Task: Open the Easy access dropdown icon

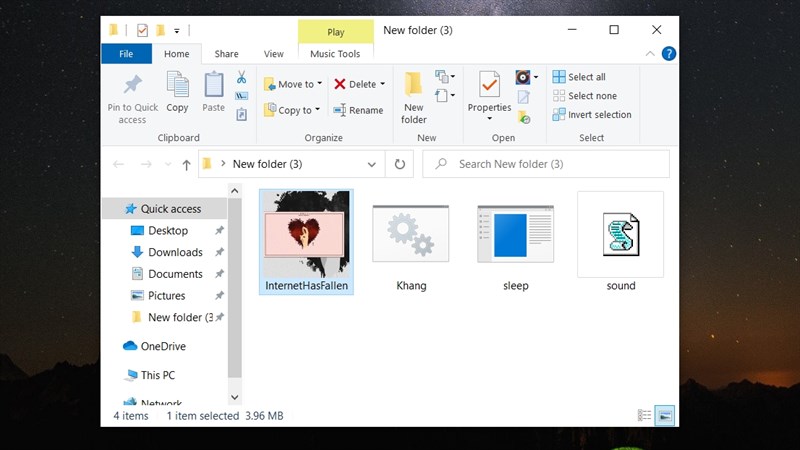Action: (444, 95)
